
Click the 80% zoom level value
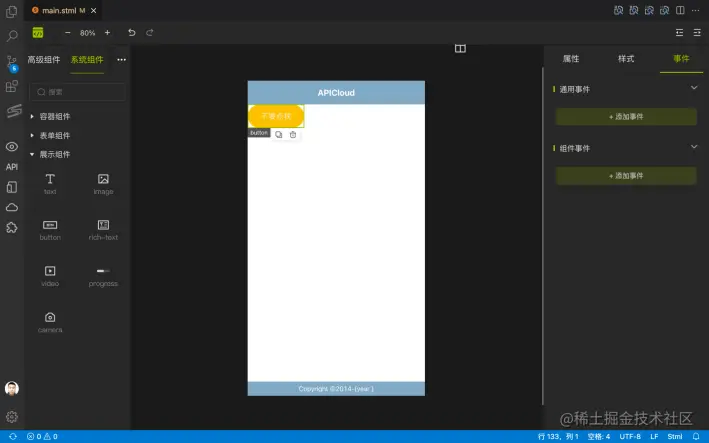pos(87,33)
